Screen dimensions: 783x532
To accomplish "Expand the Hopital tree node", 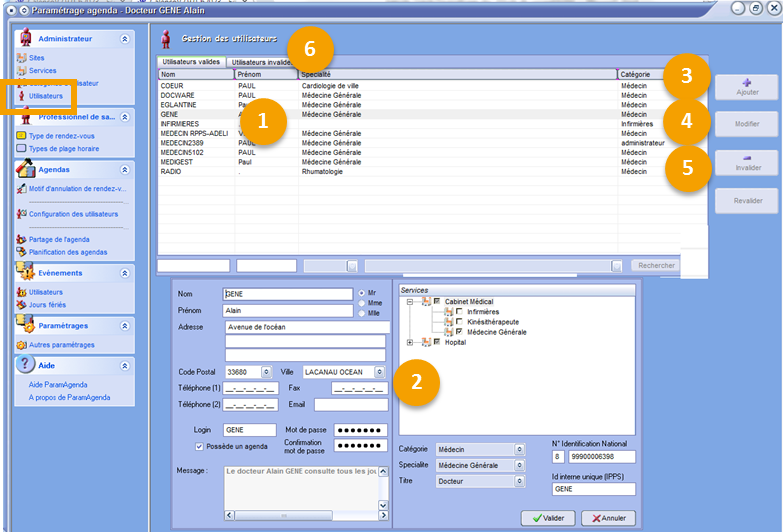I will pyautogui.click(x=411, y=342).
